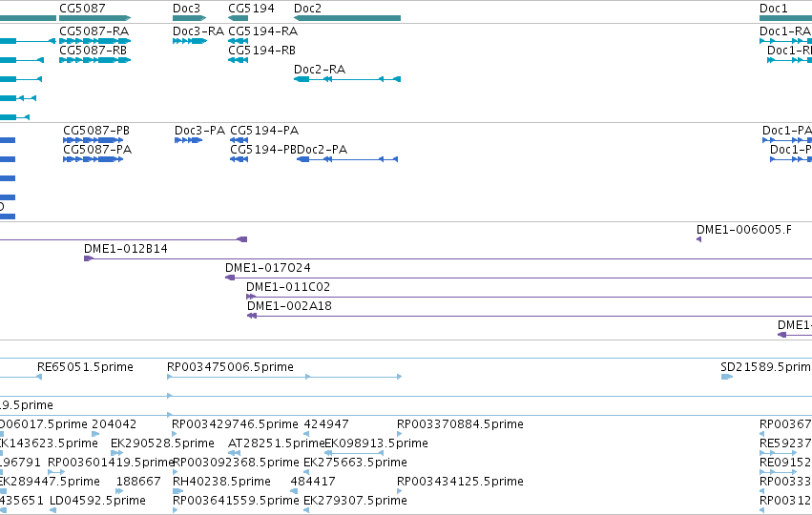The width and height of the screenshot is (812, 515).
Task: Click the 204042 EST arrow
Action: [x=95, y=434]
